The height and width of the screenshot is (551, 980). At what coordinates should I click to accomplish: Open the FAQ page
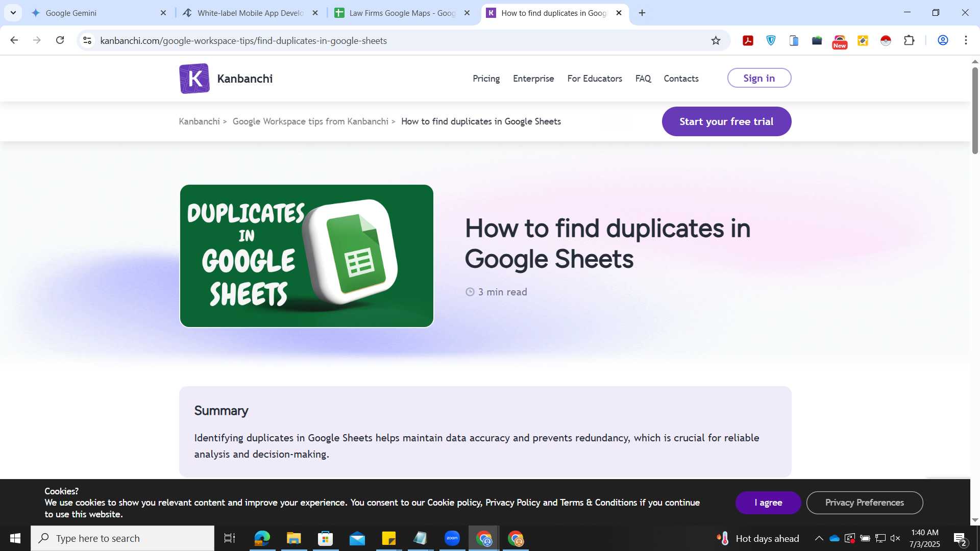(x=643, y=79)
